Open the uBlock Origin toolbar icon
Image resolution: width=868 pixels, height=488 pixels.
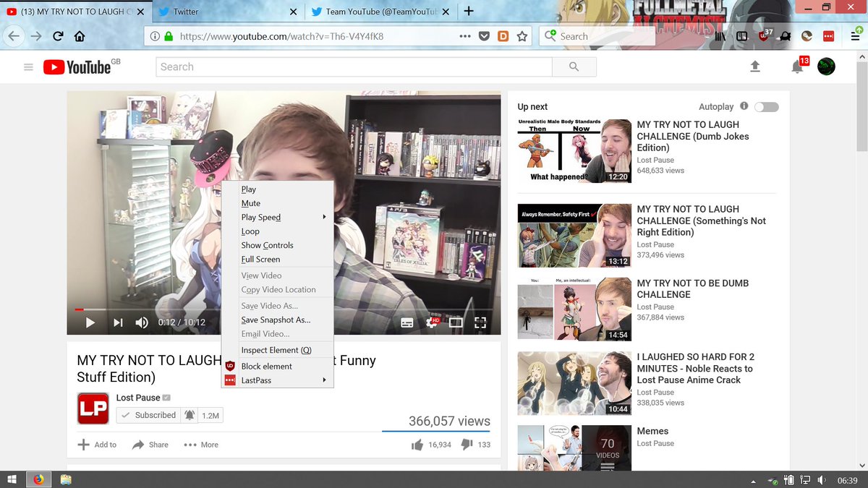(x=765, y=35)
